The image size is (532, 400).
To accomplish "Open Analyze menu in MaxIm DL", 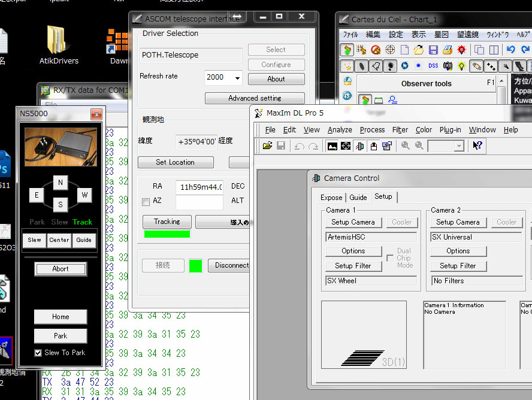I will tap(340, 130).
